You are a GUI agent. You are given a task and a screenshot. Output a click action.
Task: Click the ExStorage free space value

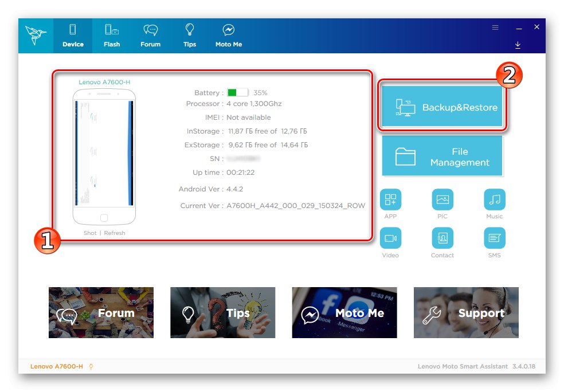pyautogui.click(x=268, y=145)
